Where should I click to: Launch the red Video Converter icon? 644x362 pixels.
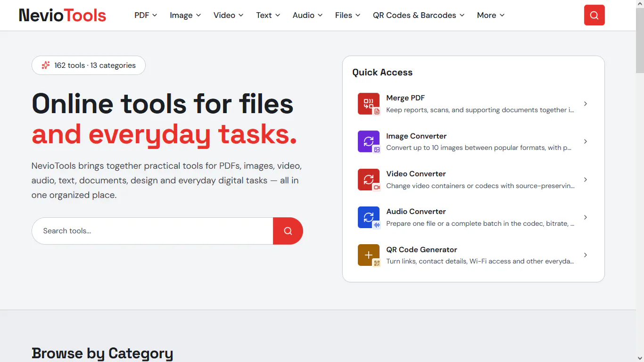pyautogui.click(x=369, y=180)
